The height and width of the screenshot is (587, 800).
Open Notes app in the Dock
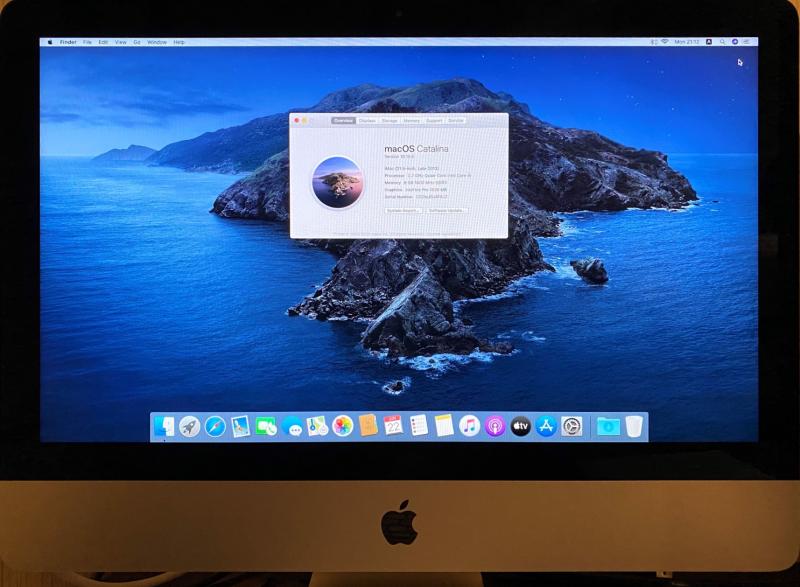444,426
